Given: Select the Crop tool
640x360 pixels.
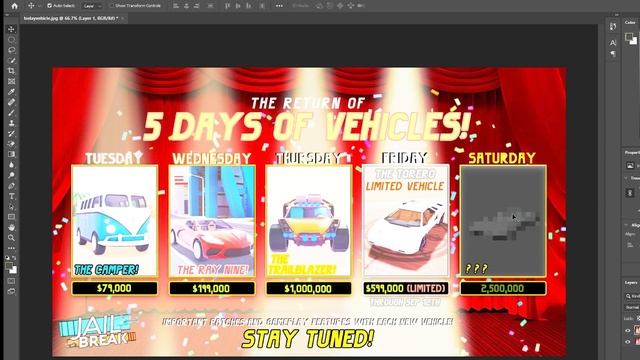Looking at the screenshot, I should 11,71.
